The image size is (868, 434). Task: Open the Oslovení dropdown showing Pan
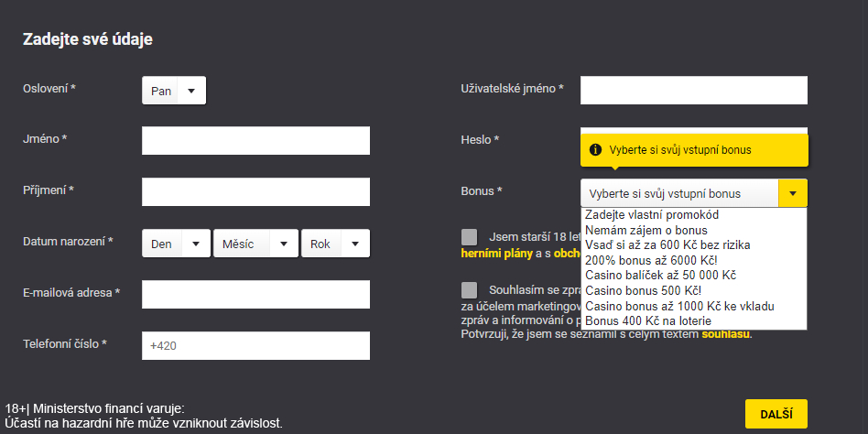point(174,91)
